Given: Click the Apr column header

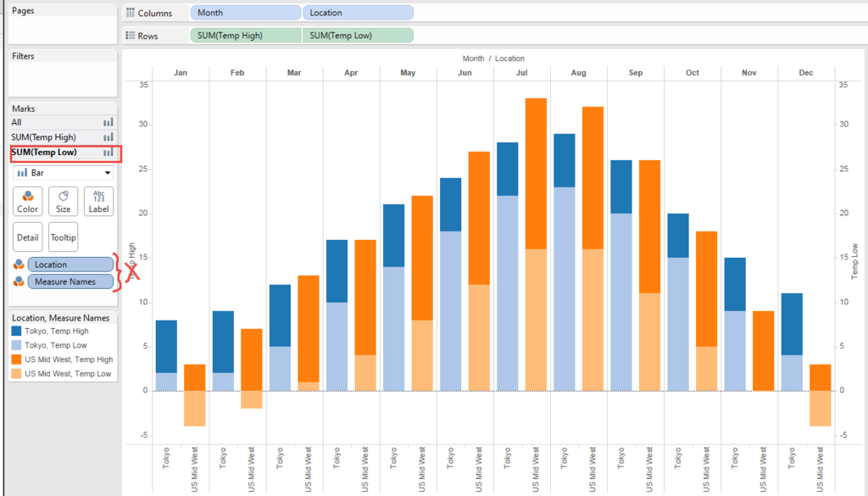Looking at the screenshot, I should (x=351, y=73).
